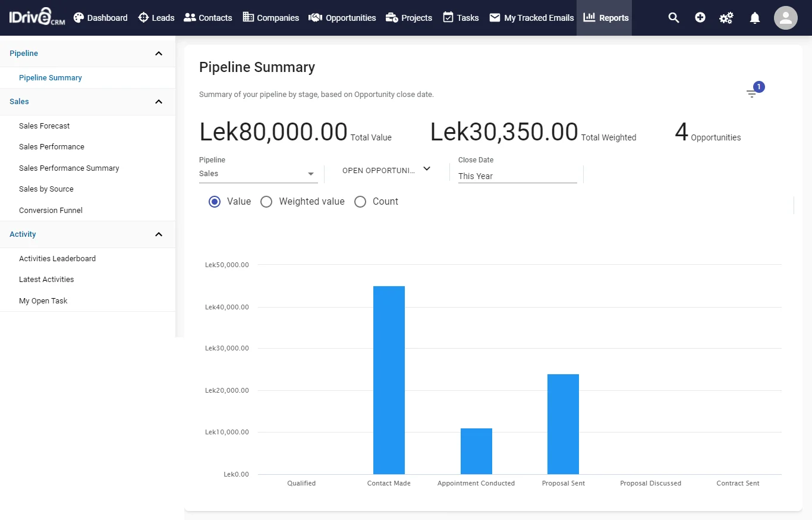Click the My Tracked Emails envelope icon
Image resolution: width=812 pixels, height=520 pixels.
click(495, 18)
